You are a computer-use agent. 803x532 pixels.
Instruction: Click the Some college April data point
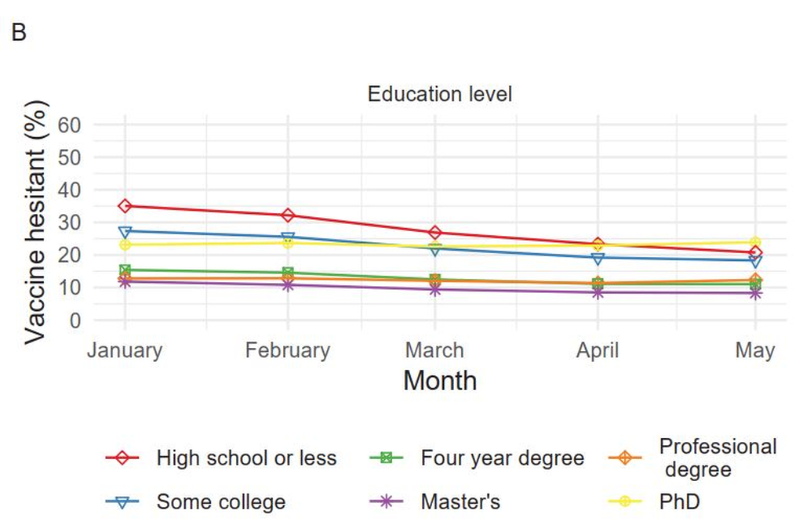tap(598, 258)
